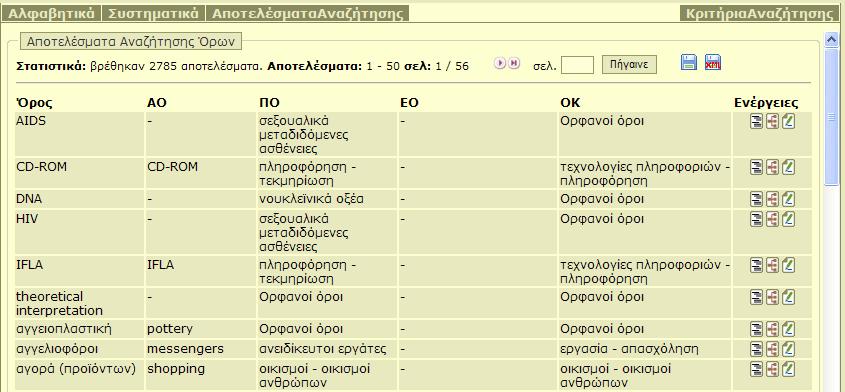
Task: Click the ΠΟ column header
Action: coord(269,102)
